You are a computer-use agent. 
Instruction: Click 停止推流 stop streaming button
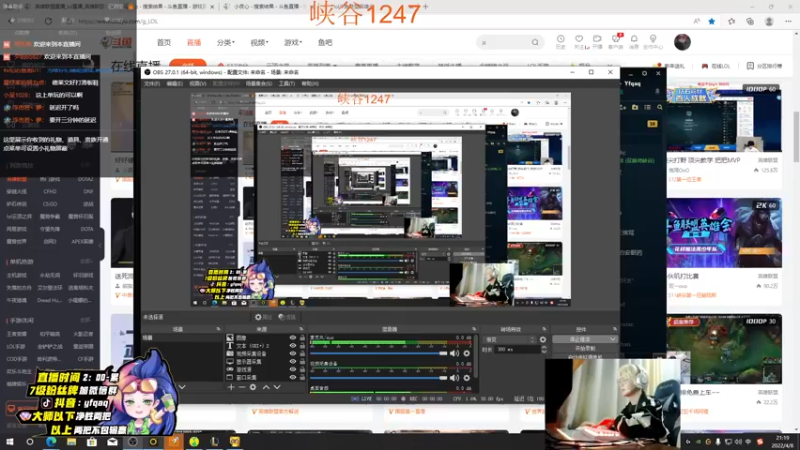pyautogui.click(x=581, y=339)
